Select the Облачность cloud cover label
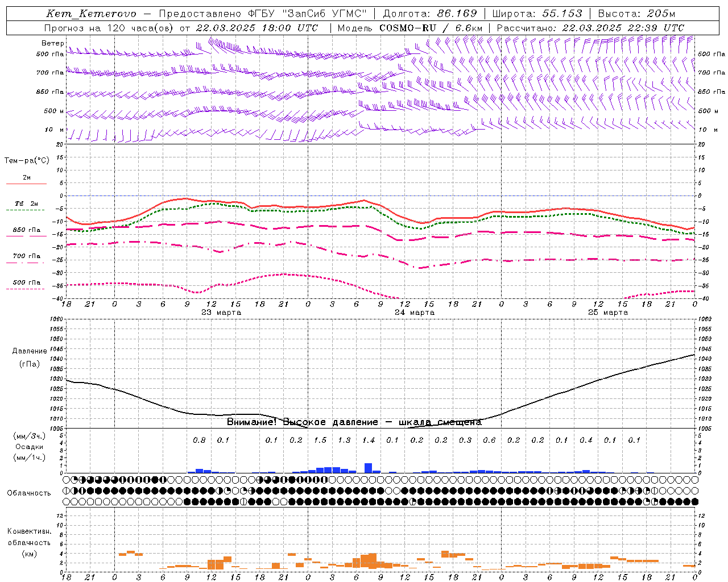Viewport: 728px width, 582px height. tap(29, 493)
